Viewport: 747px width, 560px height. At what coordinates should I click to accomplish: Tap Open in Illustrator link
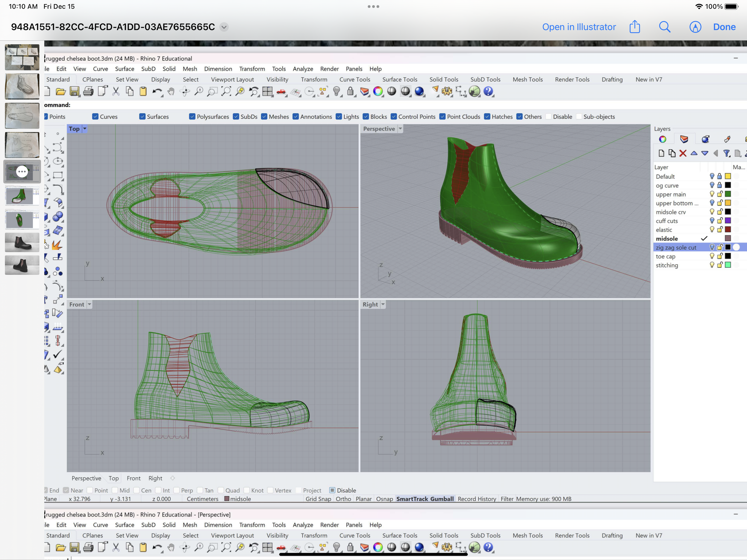pos(579,27)
